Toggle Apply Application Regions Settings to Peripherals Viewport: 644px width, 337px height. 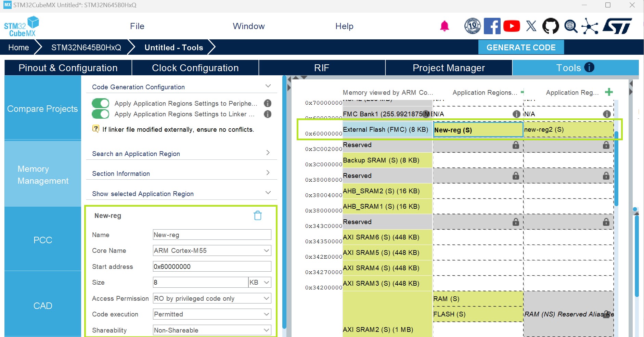(101, 103)
